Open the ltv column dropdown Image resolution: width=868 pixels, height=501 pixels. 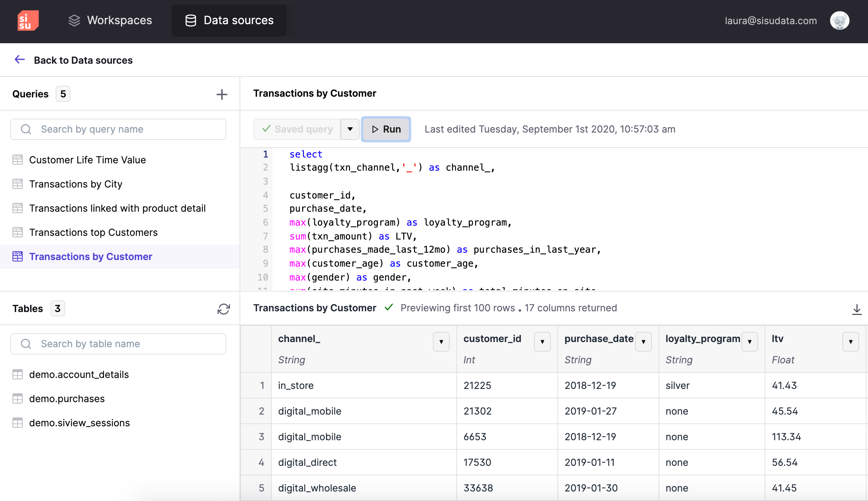(x=850, y=342)
